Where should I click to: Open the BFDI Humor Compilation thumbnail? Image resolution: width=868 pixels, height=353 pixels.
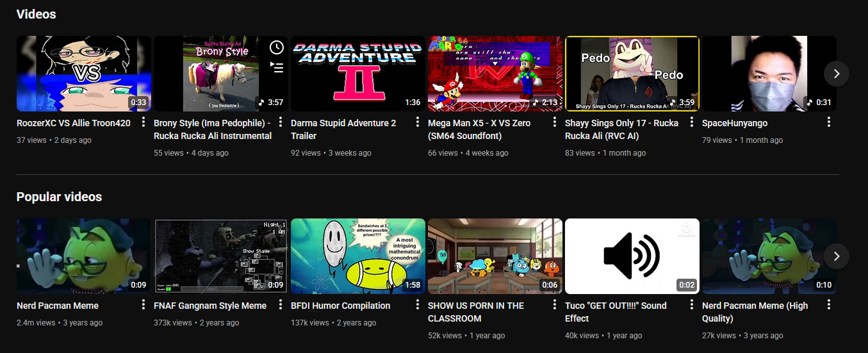pos(358,256)
